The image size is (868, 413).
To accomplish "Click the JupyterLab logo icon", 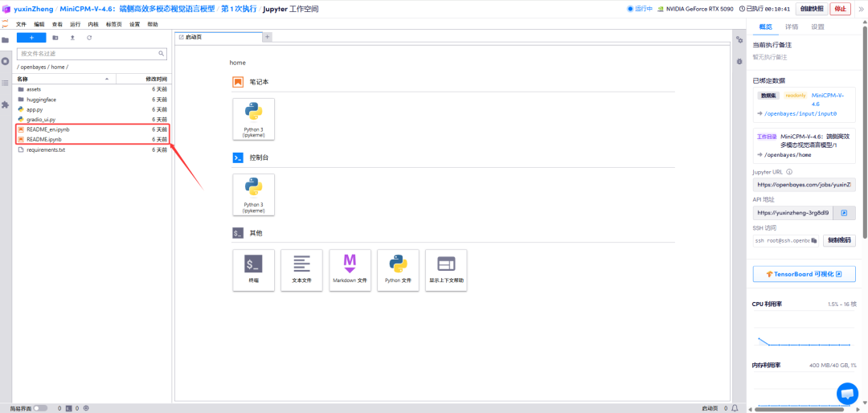I will [5, 24].
